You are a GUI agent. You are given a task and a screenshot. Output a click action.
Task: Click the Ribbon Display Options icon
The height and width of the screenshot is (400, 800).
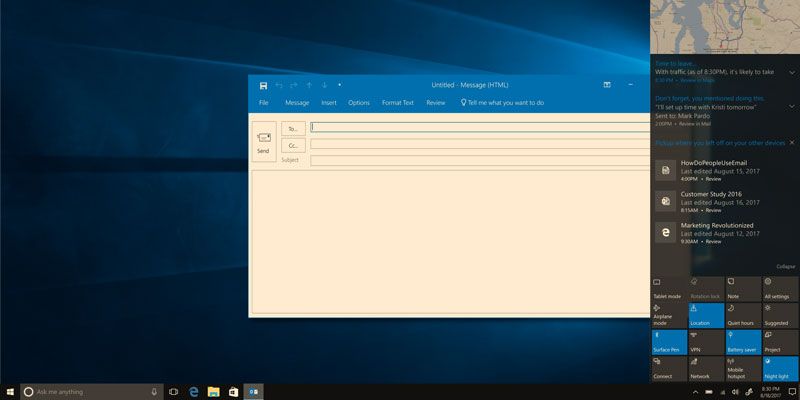(x=607, y=86)
